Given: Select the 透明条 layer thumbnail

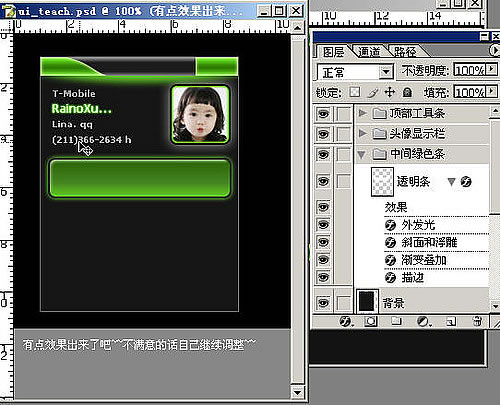Looking at the screenshot, I should 382,182.
